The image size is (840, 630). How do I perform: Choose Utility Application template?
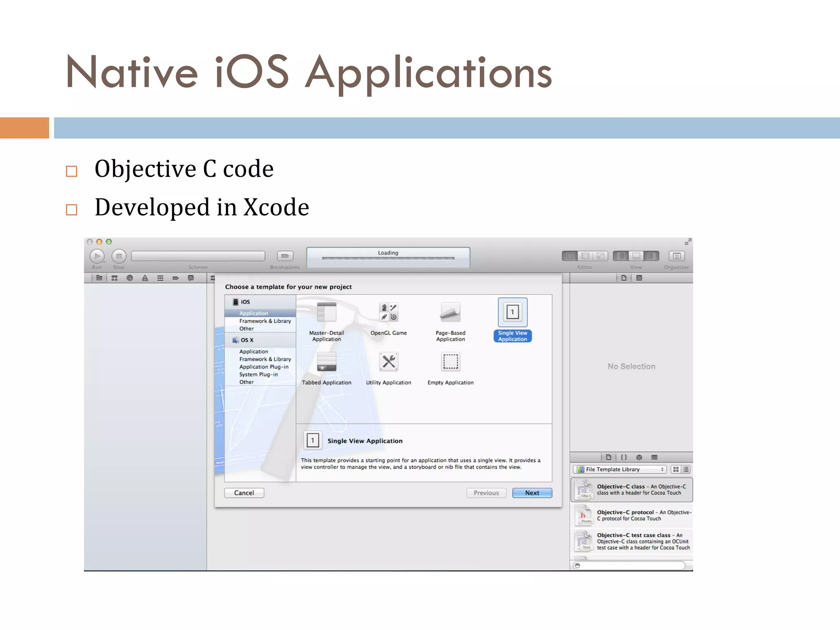pyautogui.click(x=388, y=369)
